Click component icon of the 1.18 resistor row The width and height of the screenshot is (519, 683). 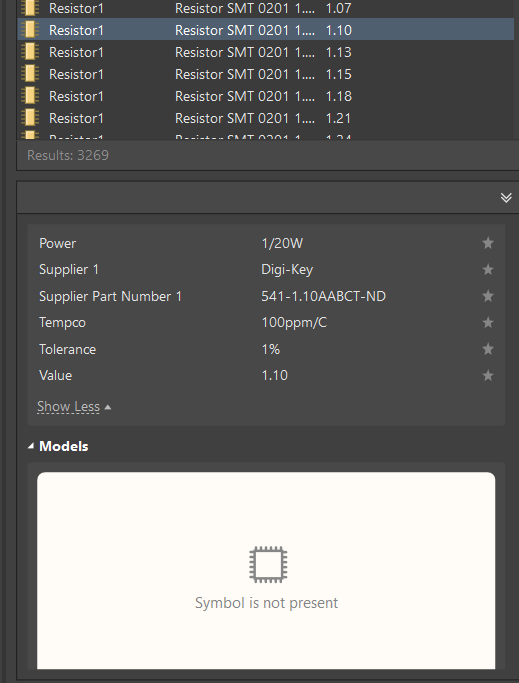coord(30,96)
